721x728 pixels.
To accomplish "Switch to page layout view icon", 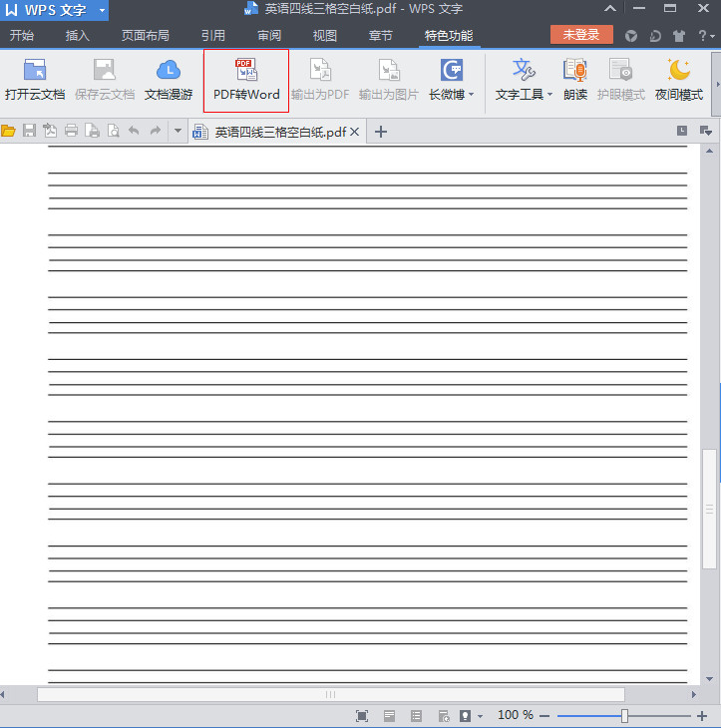I will pos(389,716).
